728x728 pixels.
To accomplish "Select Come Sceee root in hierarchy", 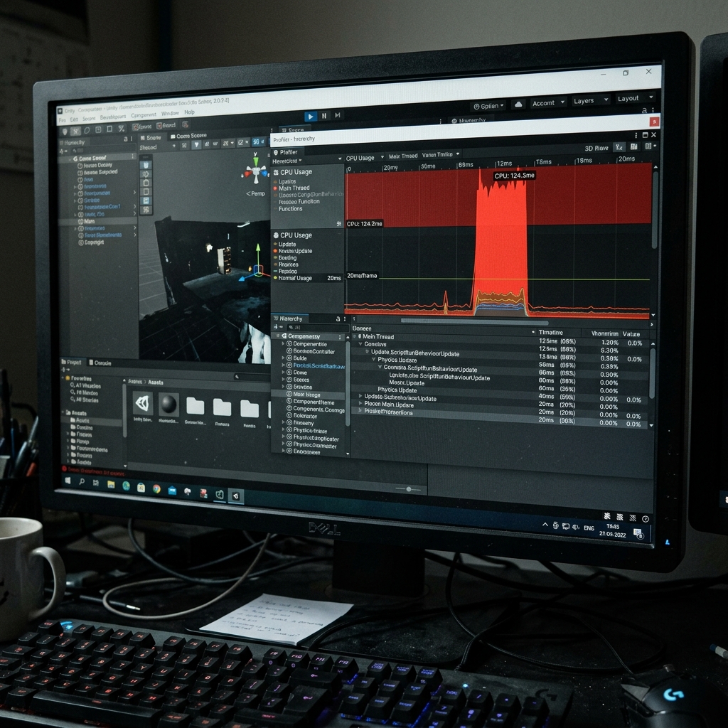I will coord(92,159).
